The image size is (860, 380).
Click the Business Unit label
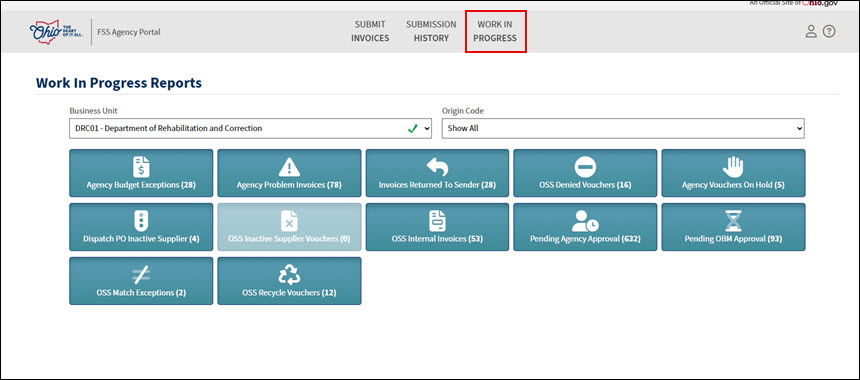coord(93,110)
